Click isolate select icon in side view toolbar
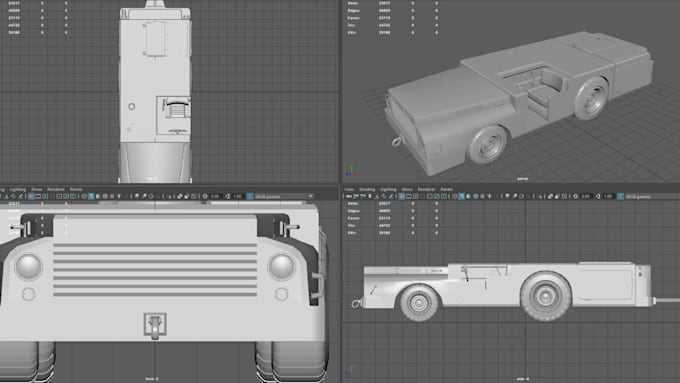The image size is (680, 383). click(x=540, y=196)
